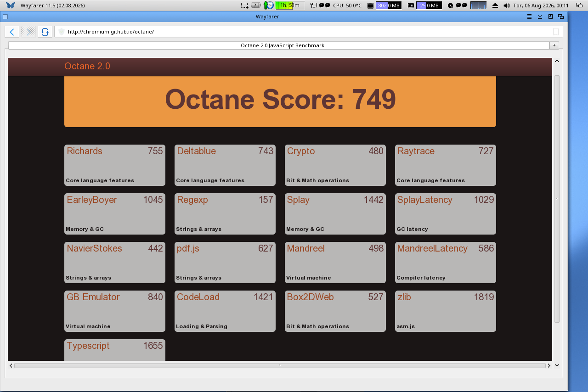Click the iconify arrow gadget in Wayfarer title bar

point(540,17)
